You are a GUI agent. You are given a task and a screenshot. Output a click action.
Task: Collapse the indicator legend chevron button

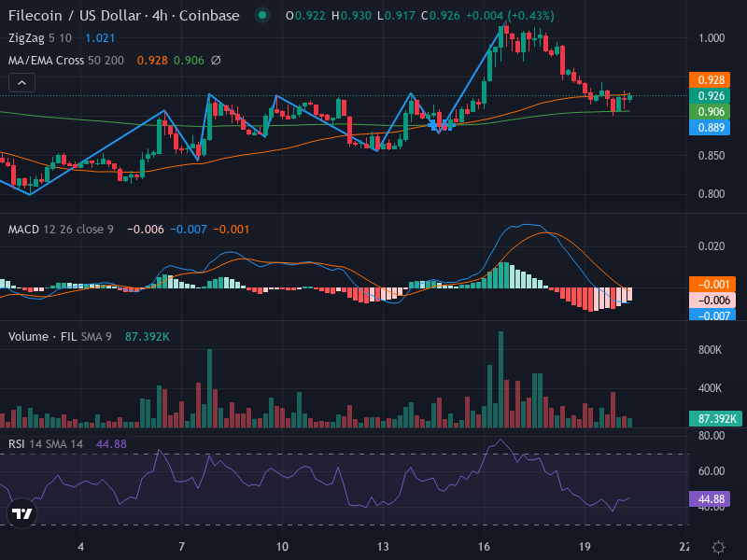(x=21, y=83)
